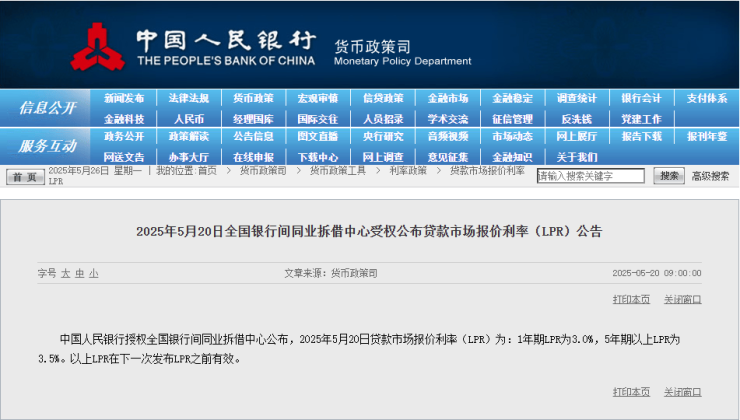Go to 货币政策工具 in the breadcrumb
This screenshot has height=420, width=740.
click(x=338, y=171)
